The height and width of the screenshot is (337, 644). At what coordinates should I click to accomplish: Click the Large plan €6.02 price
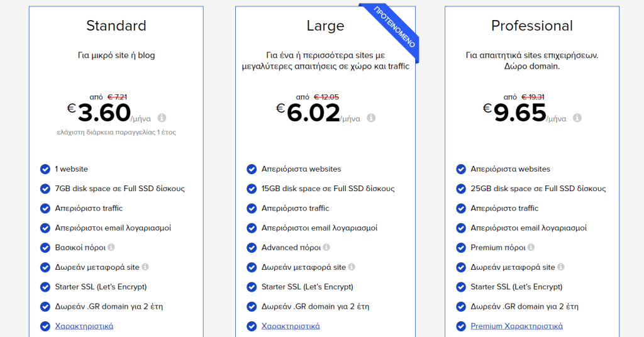pyautogui.click(x=313, y=113)
